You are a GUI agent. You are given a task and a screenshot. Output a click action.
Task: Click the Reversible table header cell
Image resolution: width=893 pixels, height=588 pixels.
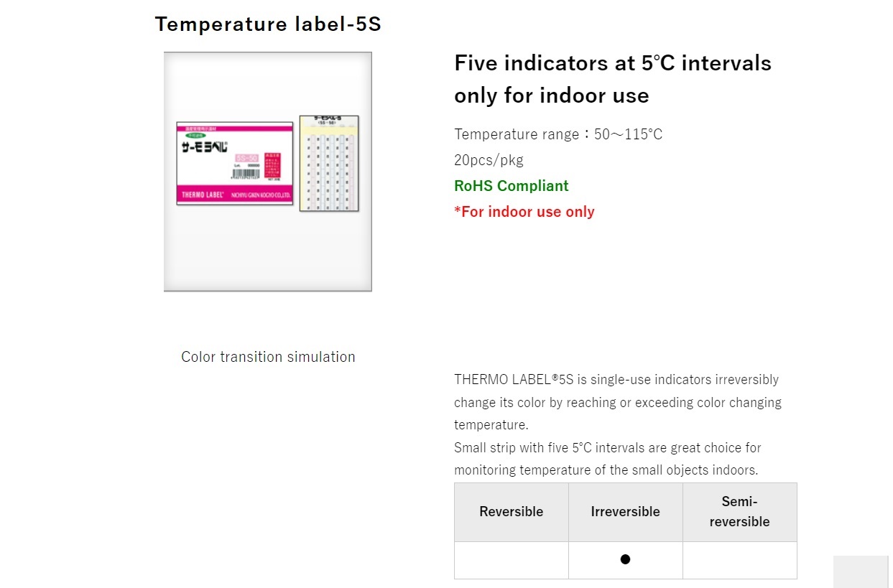[512, 512]
